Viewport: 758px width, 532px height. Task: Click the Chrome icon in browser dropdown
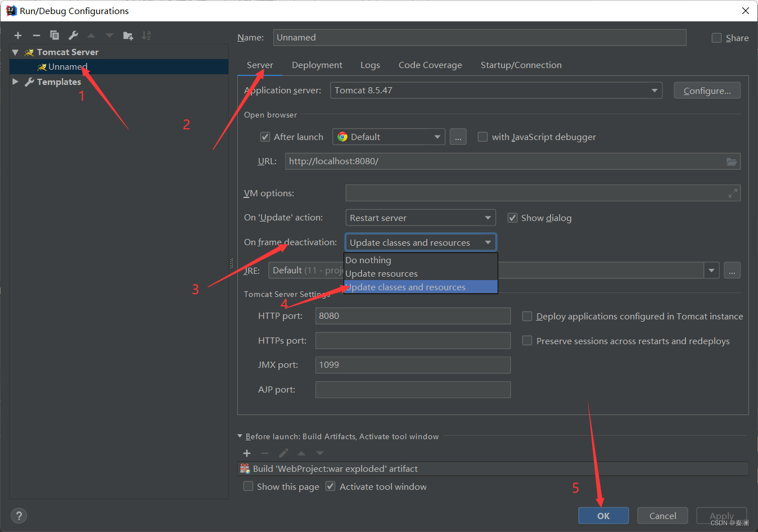point(342,137)
